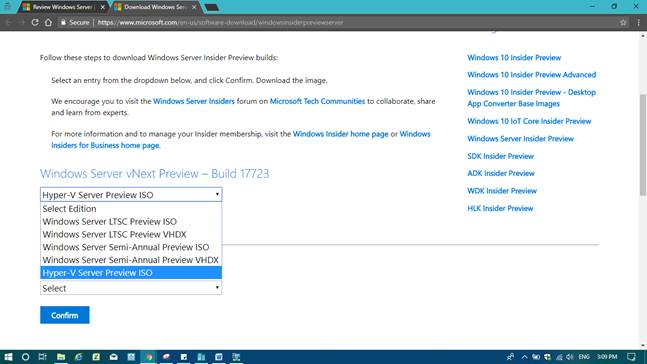Visit the Microsoft Tech Communities link
The height and width of the screenshot is (364, 647).
[317, 101]
